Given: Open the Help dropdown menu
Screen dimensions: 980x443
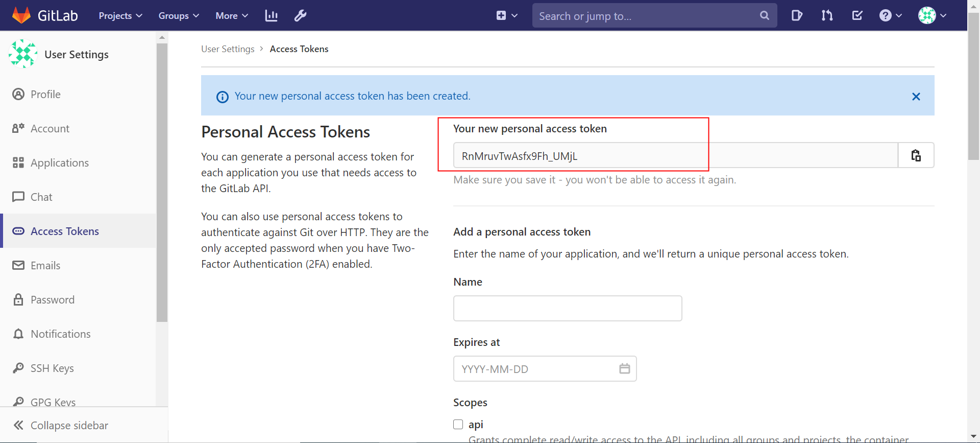Looking at the screenshot, I should 890,16.
